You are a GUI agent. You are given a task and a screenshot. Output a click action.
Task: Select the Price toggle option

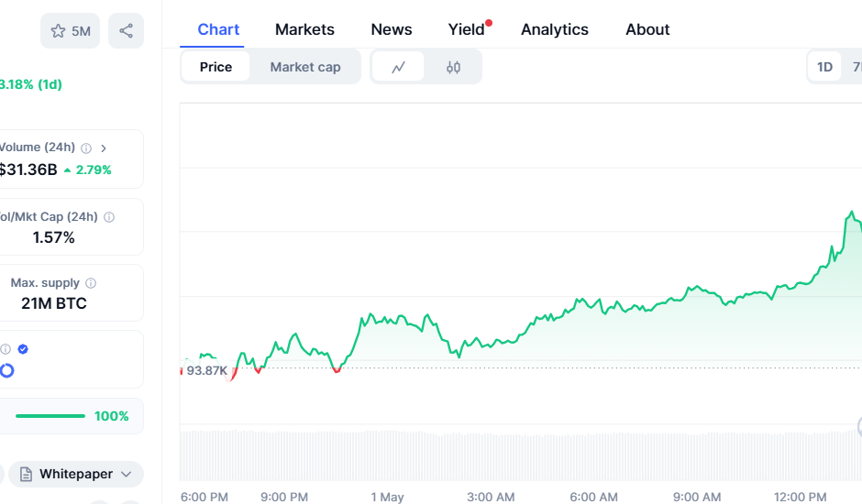(215, 67)
